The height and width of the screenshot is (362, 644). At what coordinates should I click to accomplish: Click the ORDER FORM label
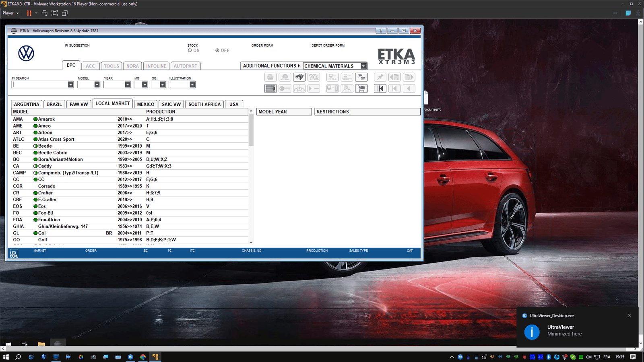262,45
